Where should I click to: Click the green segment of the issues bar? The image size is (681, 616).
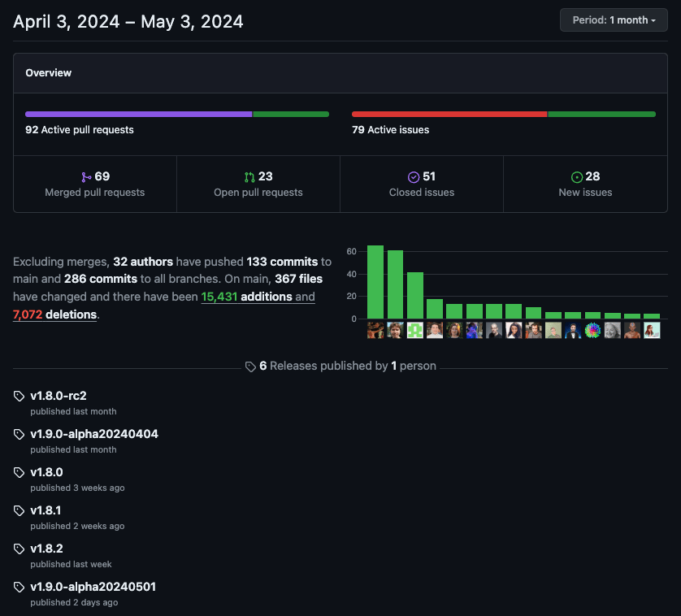[602, 115]
